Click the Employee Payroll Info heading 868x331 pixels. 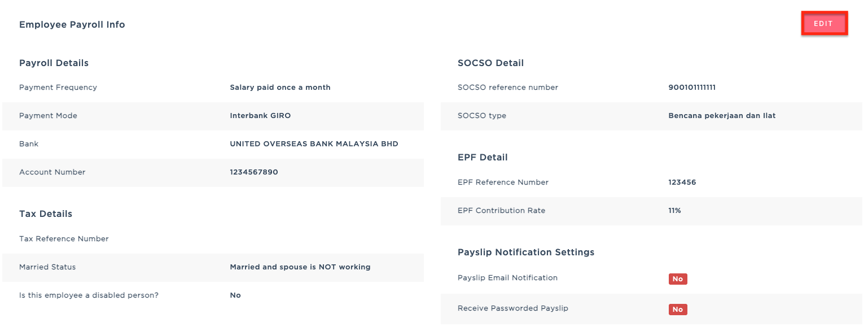point(72,25)
